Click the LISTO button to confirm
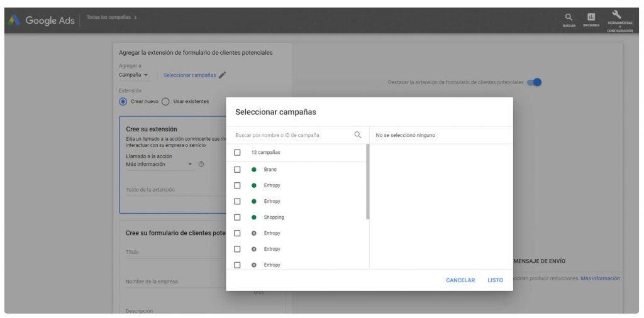This screenshot has height=318, width=644. (x=495, y=280)
